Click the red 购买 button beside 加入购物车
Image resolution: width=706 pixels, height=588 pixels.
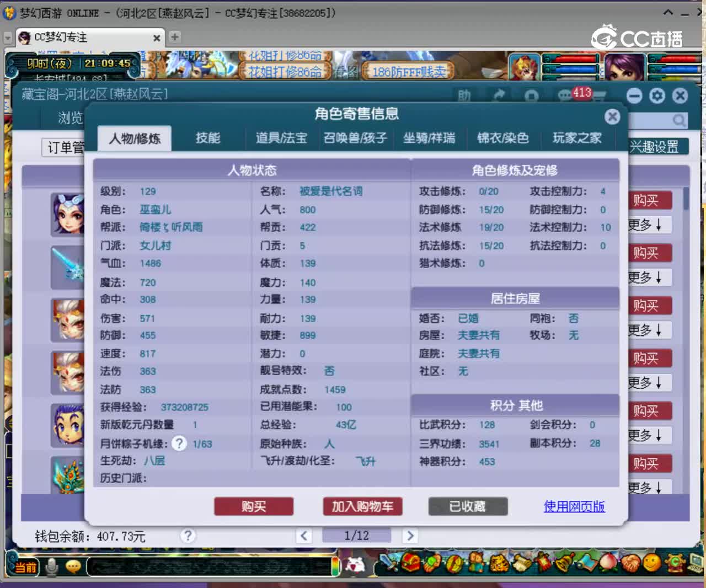coord(254,506)
